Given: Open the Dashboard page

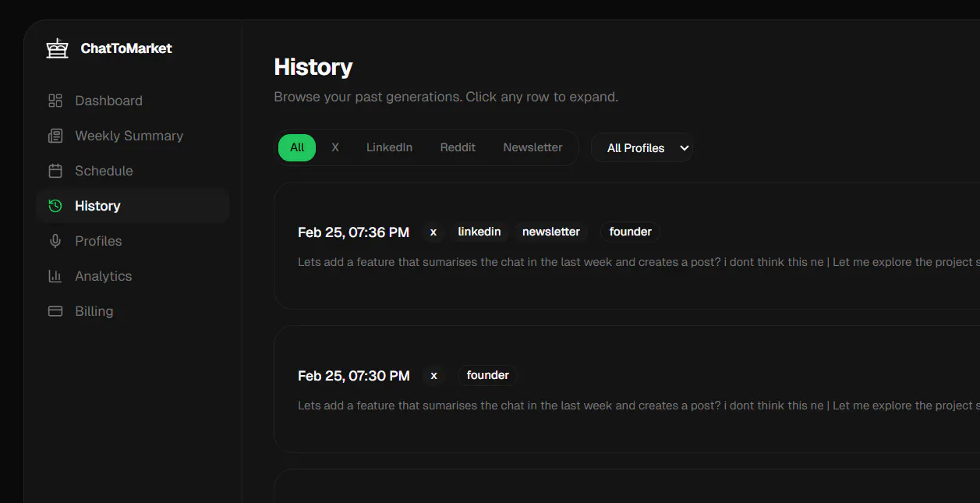Looking at the screenshot, I should click(x=133, y=101).
